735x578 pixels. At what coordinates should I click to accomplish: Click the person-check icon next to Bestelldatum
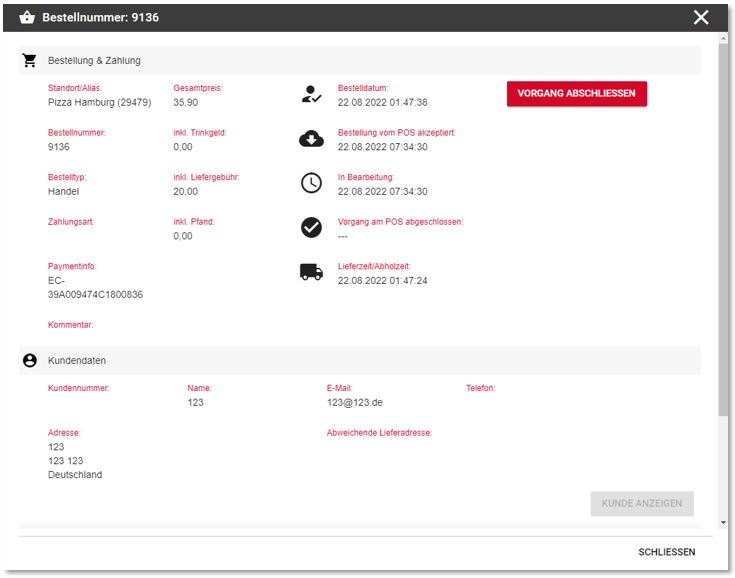(x=311, y=95)
